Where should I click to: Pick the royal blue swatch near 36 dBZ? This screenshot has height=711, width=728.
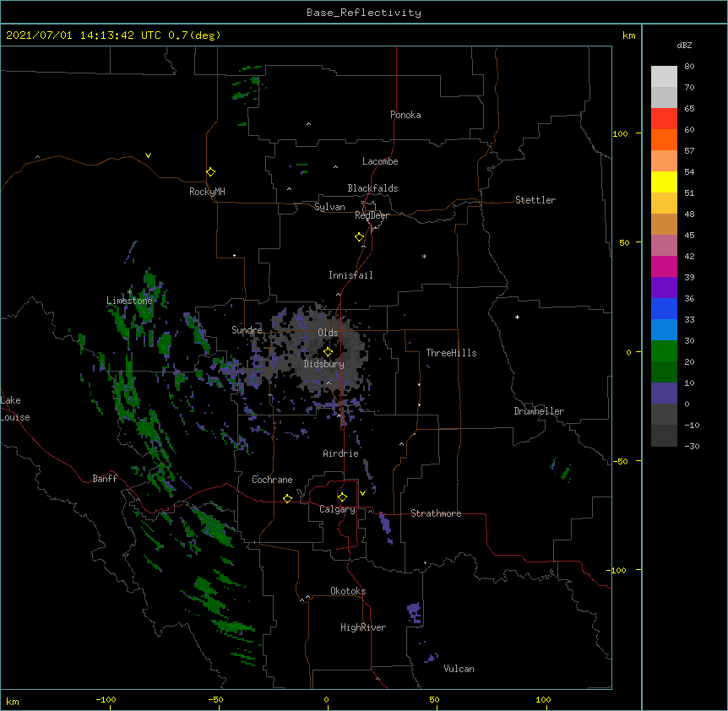click(x=664, y=309)
